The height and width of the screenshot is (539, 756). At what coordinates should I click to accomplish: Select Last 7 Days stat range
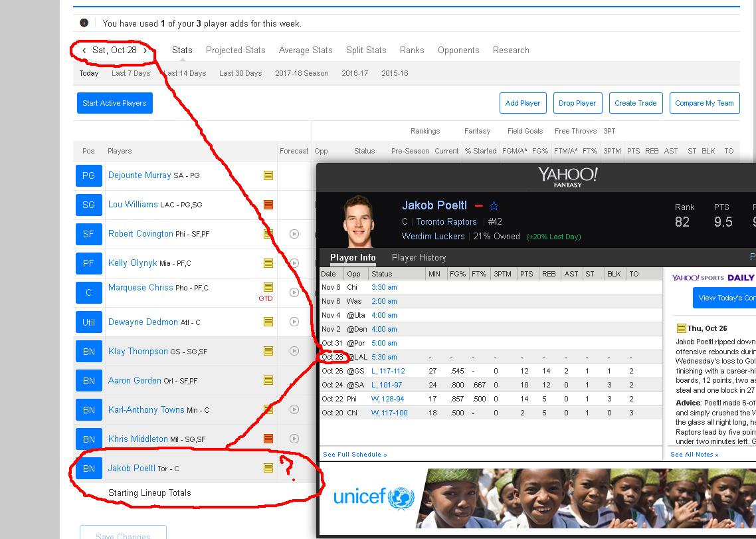[131, 73]
